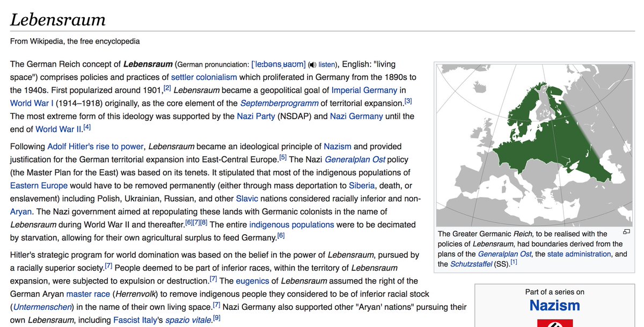
Task: Click the Nazi flag image in sidebar
Action: coord(555,323)
